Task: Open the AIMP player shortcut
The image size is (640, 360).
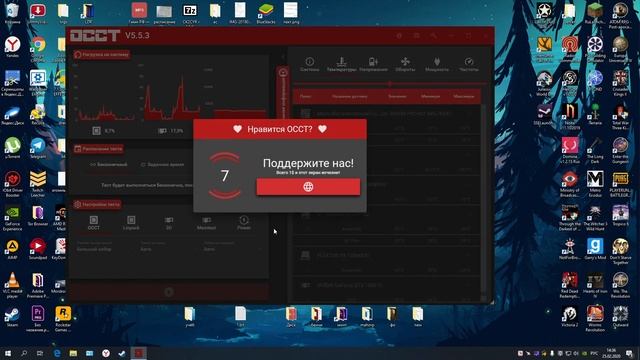Action: coord(13,250)
